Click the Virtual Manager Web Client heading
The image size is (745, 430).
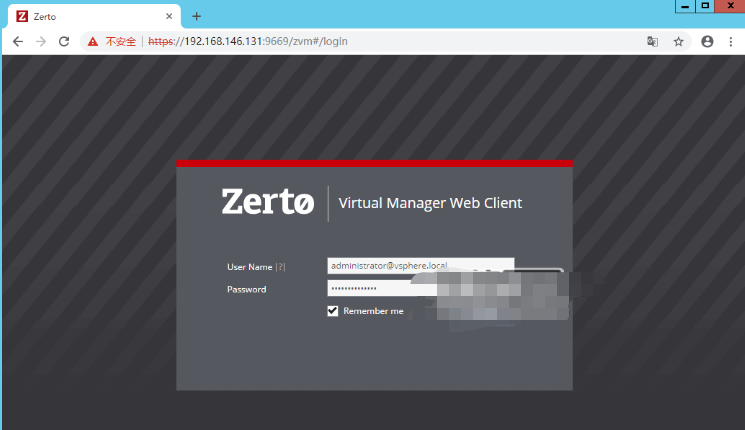(x=430, y=203)
